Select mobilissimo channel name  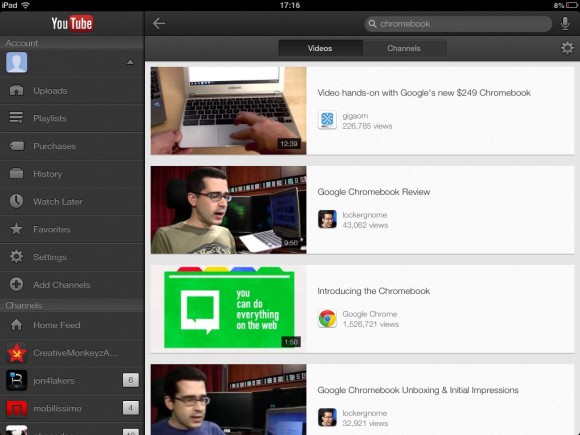click(x=57, y=408)
